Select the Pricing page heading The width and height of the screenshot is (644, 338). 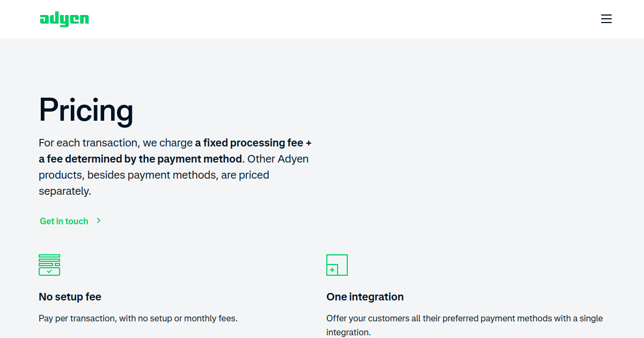point(86,110)
